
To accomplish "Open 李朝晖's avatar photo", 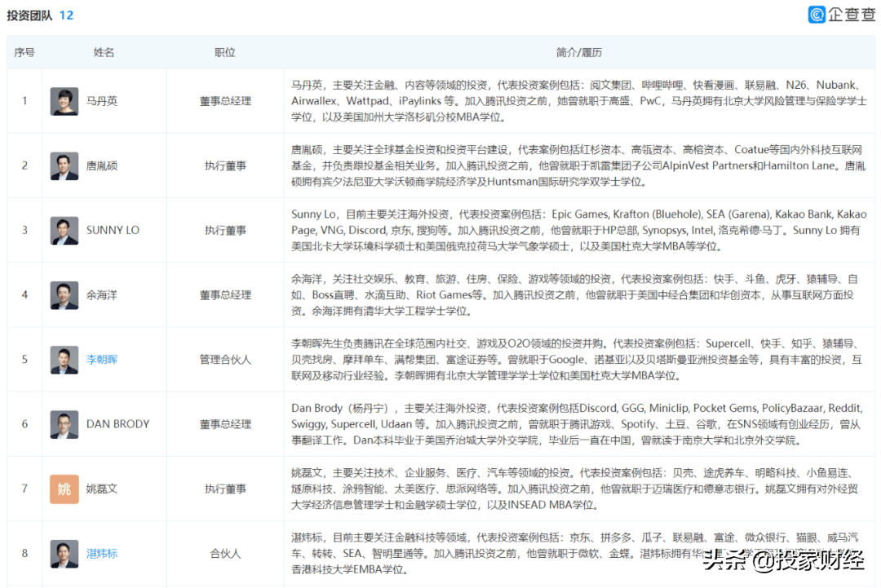I will (x=64, y=360).
